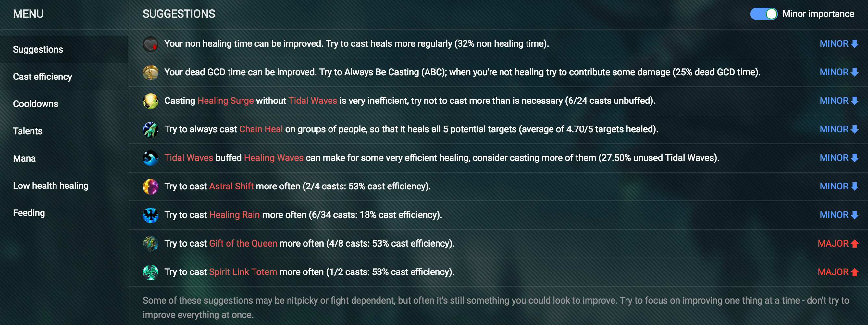The image size is (868, 325).
Task: Click the Healing Surge spell link
Action: [x=225, y=101]
